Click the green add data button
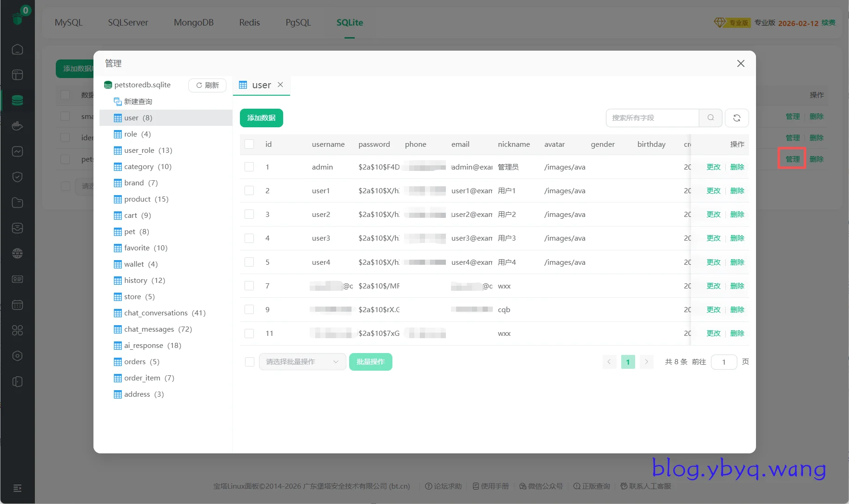The width and height of the screenshot is (849, 504). [x=261, y=118]
